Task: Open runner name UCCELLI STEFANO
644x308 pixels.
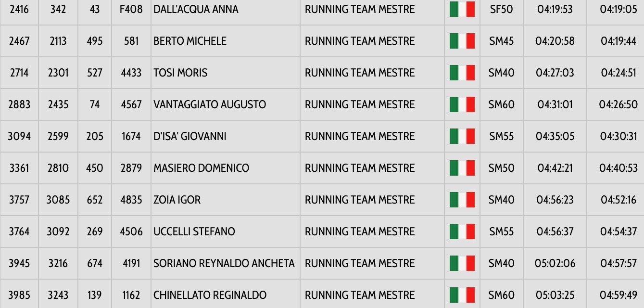Action: tap(194, 231)
